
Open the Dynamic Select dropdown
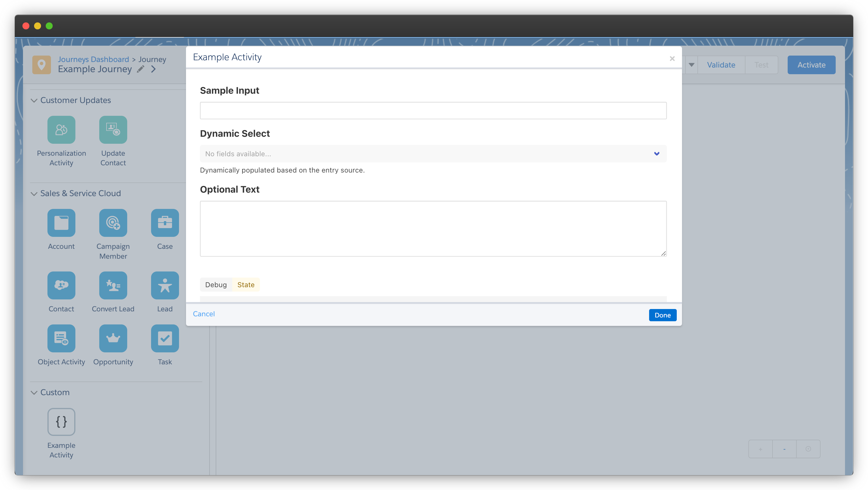click(x=433, y=154)
